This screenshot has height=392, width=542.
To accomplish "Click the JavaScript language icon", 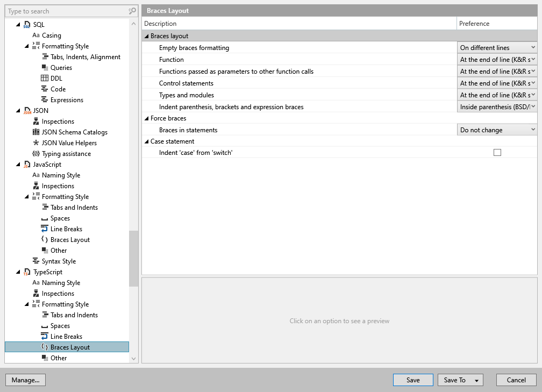I will [27, 165].
